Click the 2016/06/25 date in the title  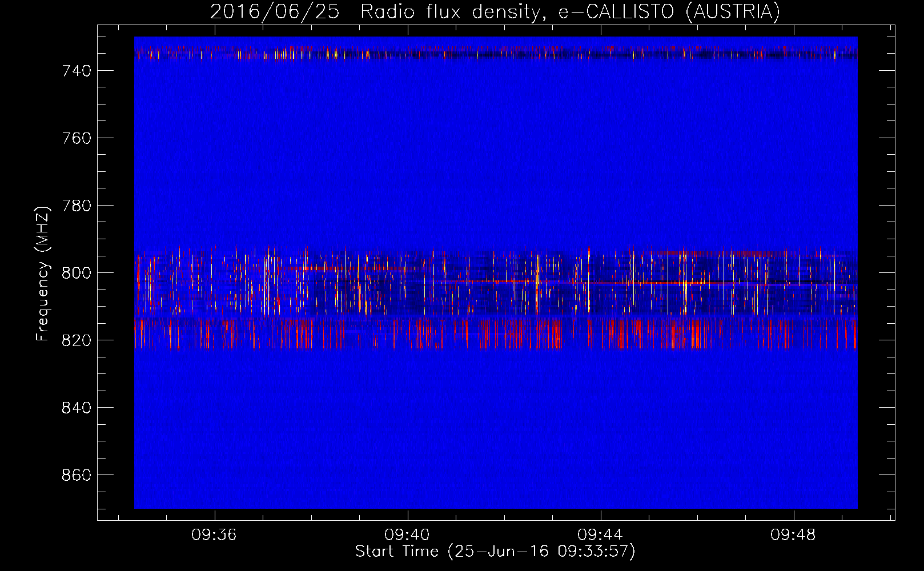275,11
